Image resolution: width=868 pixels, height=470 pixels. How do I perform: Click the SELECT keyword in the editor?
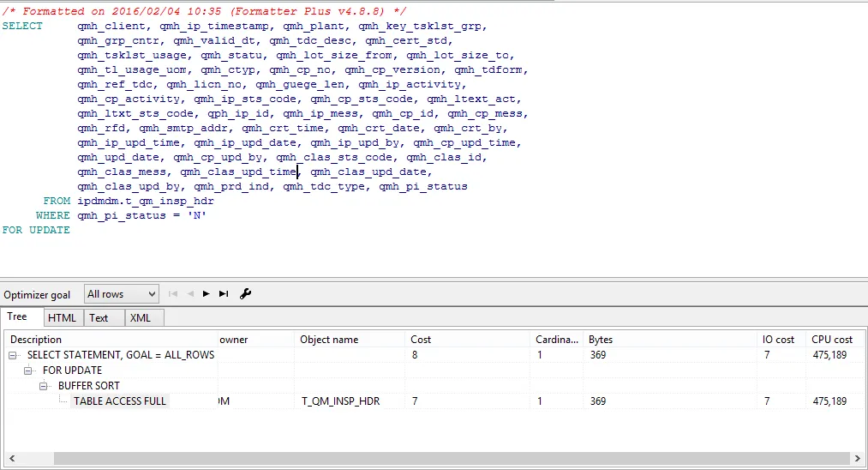click(22, 26)
